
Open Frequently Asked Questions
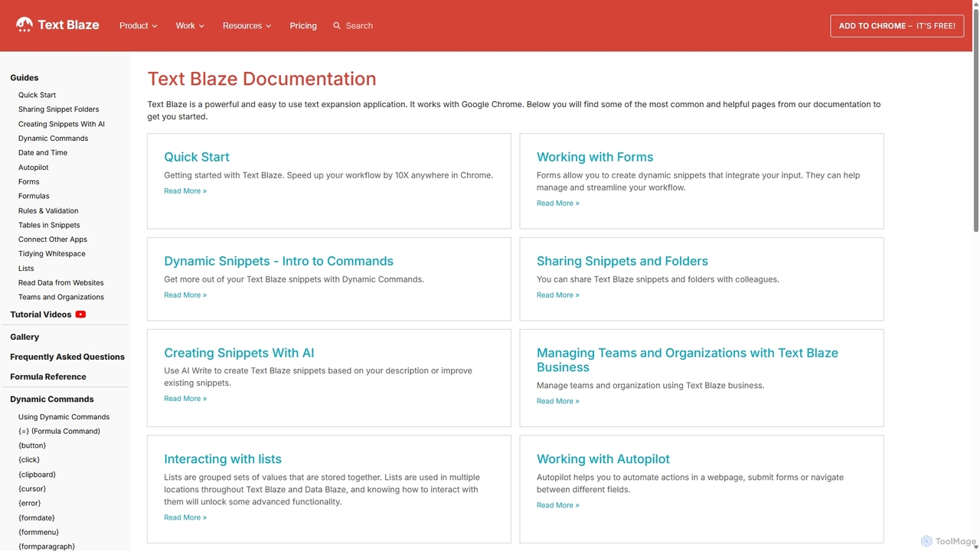click(67, 357)
